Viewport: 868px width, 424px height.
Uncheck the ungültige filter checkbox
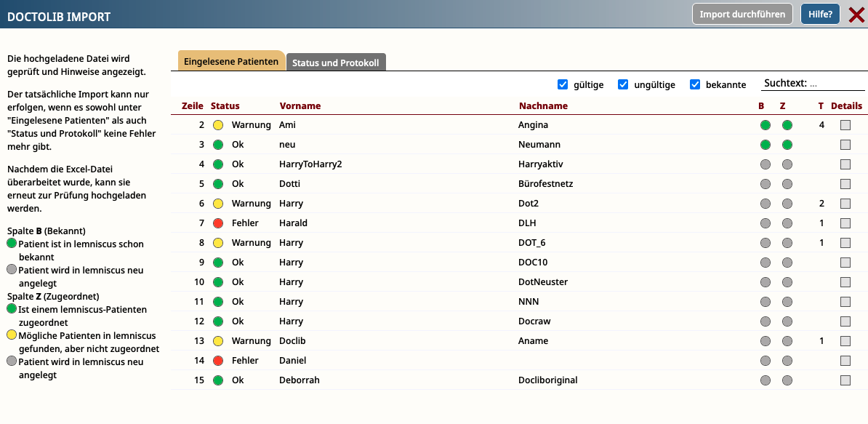click(x=623, y=84)
